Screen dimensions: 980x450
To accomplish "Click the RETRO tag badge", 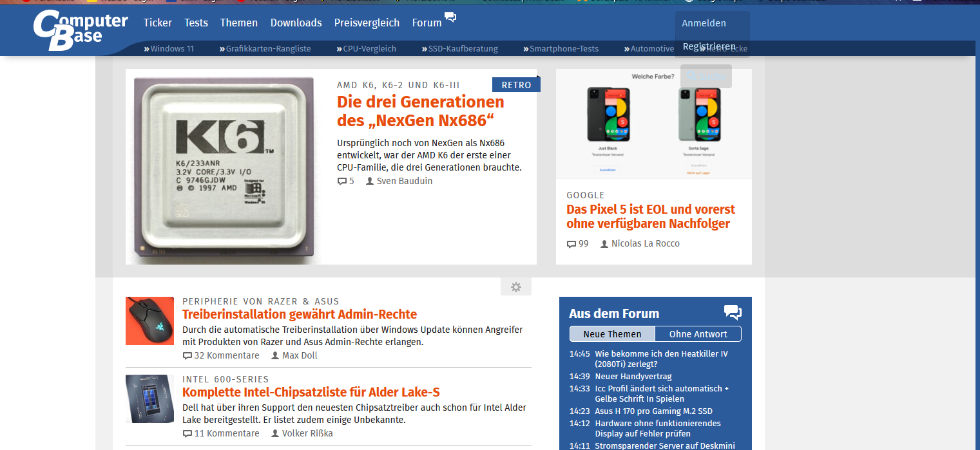I will [516, 85].
